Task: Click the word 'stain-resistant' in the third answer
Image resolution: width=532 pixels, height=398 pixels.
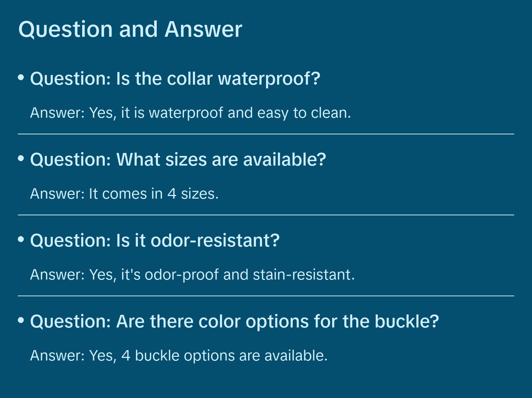Action: click(302, 275)
